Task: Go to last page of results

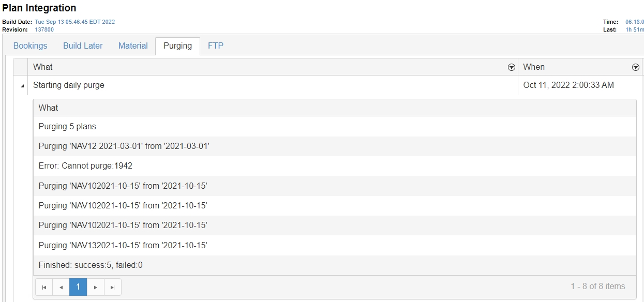Action: 112,287
